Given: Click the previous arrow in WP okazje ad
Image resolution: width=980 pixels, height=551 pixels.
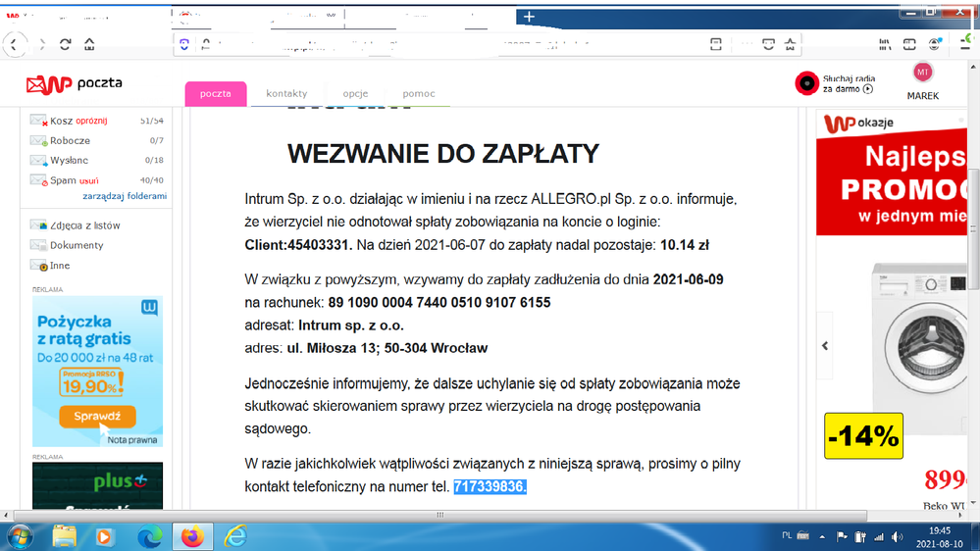Looking at the screenshot, I should point(825,345).
